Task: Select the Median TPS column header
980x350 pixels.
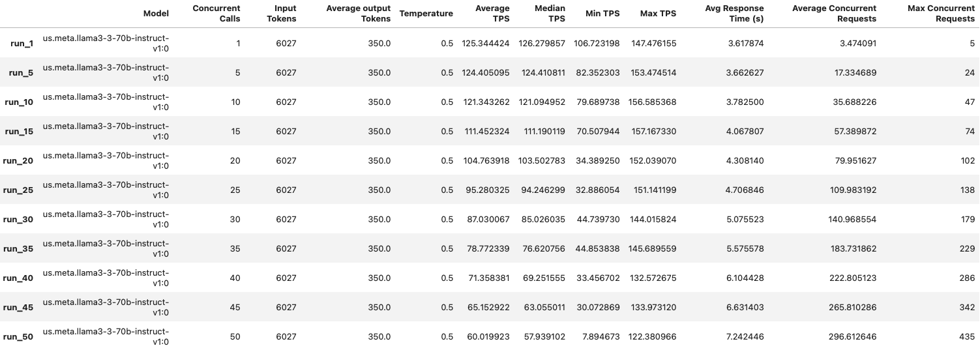Action: click(549, 14)
